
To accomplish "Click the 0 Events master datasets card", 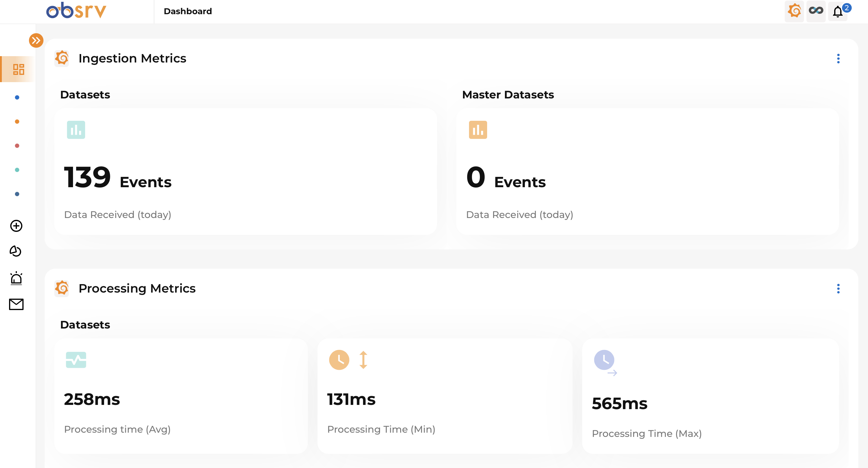I will click(647, 171).
